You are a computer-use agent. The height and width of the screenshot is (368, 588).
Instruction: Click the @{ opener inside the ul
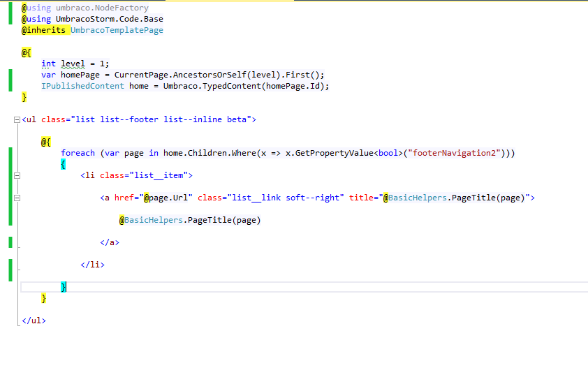(x=46, y=142)
